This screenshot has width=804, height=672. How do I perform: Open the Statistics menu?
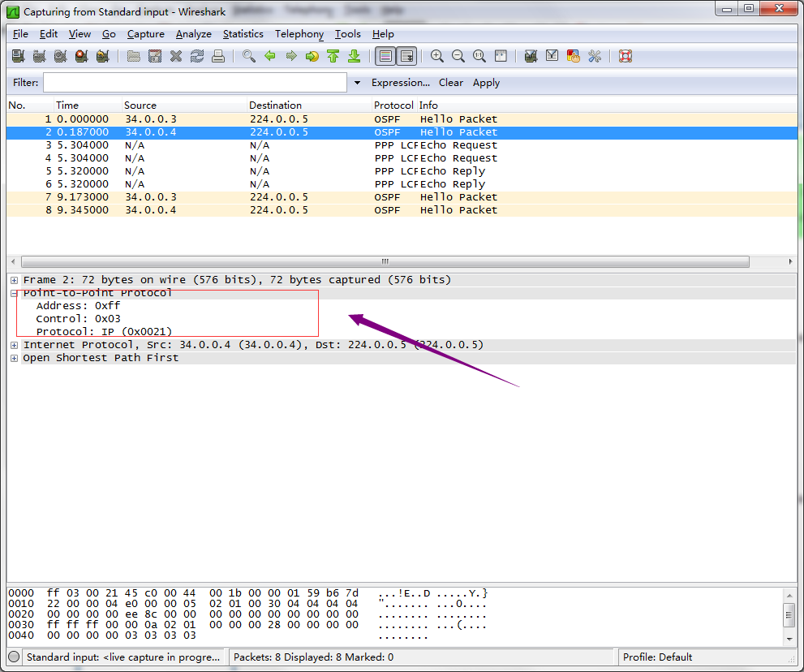(x=243, y=34)
